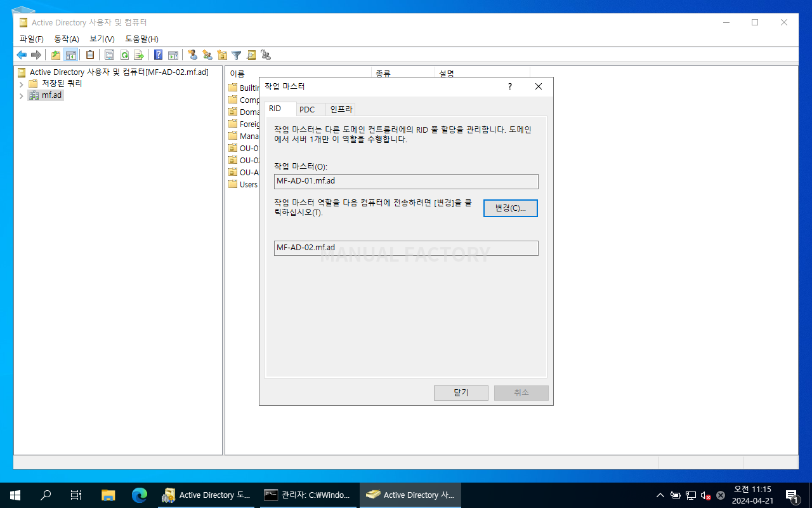The height and width of the screenshot is (508, 812).
Task: Click the Back arrow toolbar icon
Action: [22, 55]
